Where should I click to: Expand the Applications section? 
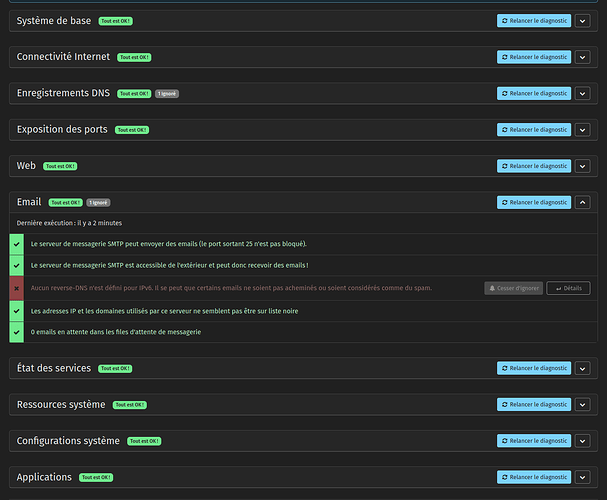(x=582, y=477)
